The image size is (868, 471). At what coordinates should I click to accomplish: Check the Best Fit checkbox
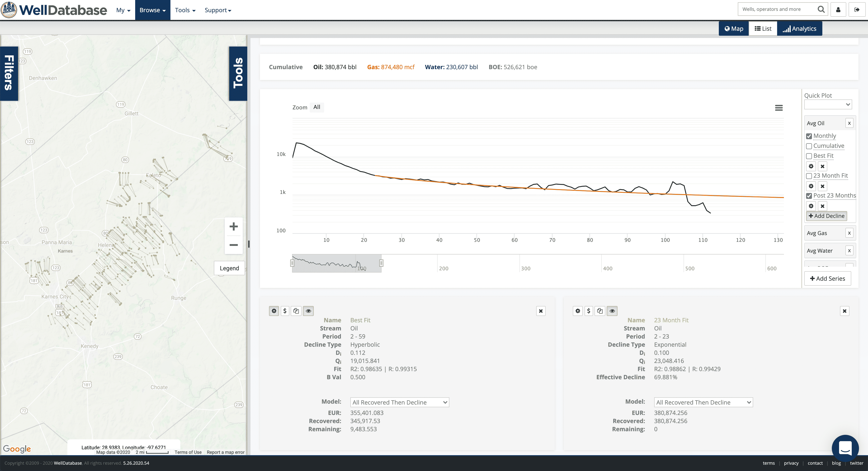pos(809,156)
